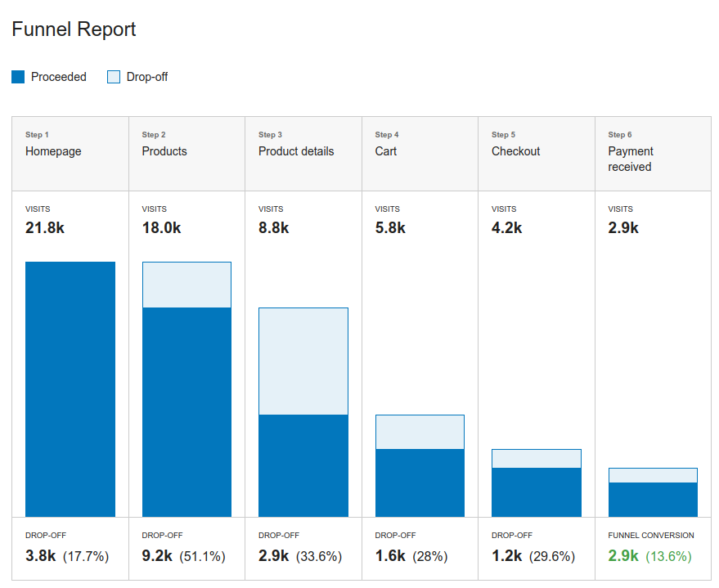Click the Cart step proceeded bar

tap(420, 483)
